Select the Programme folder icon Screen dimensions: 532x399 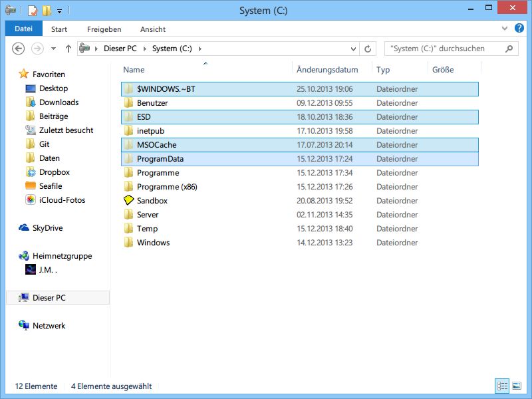coord(128,173)
